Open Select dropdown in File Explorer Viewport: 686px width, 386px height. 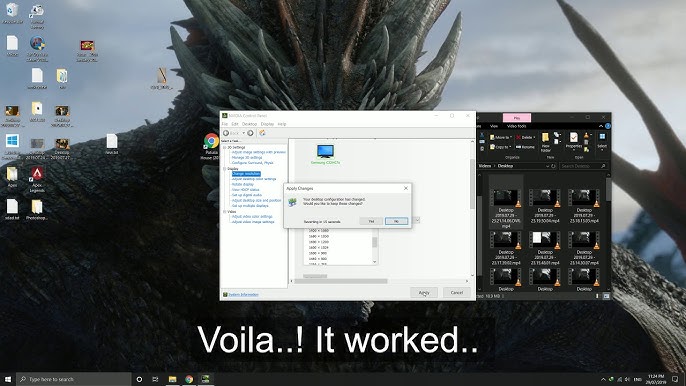click(602, 142)
